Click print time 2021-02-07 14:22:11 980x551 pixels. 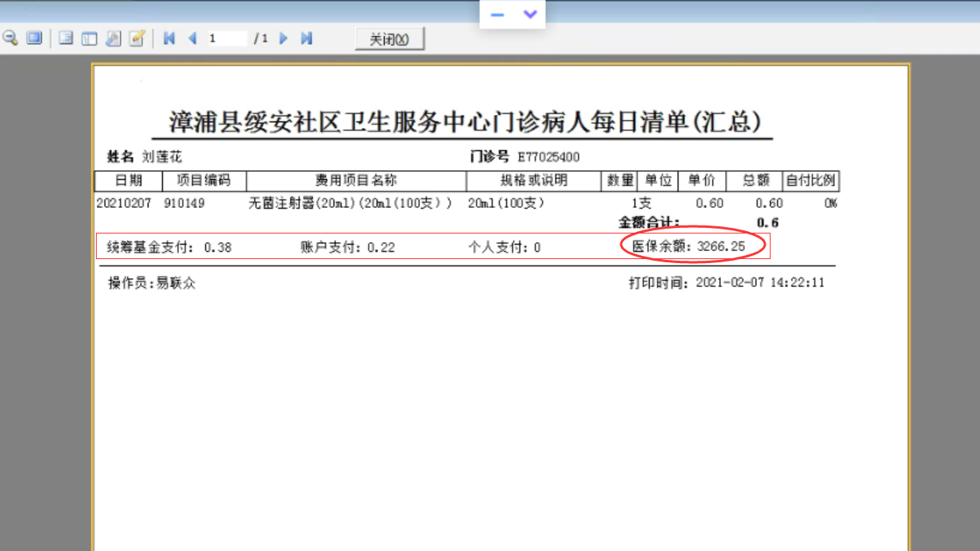pos(760,283)
